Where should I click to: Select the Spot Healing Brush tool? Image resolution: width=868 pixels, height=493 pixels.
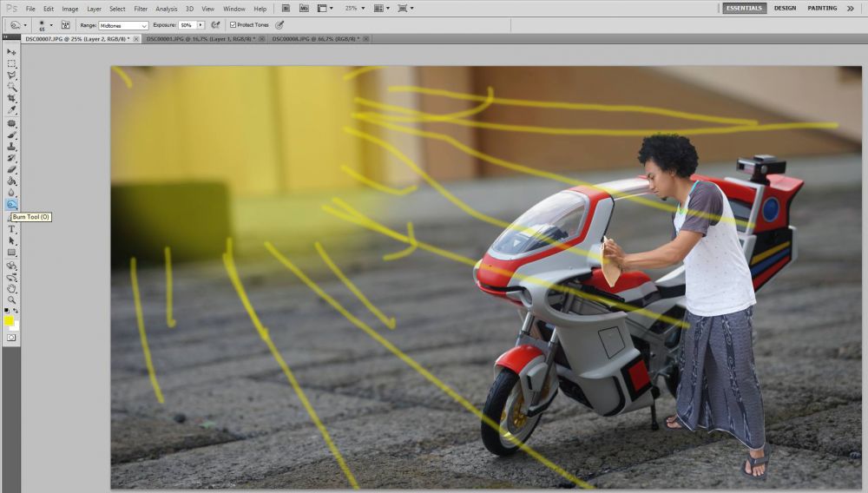(x=11, y=123)
